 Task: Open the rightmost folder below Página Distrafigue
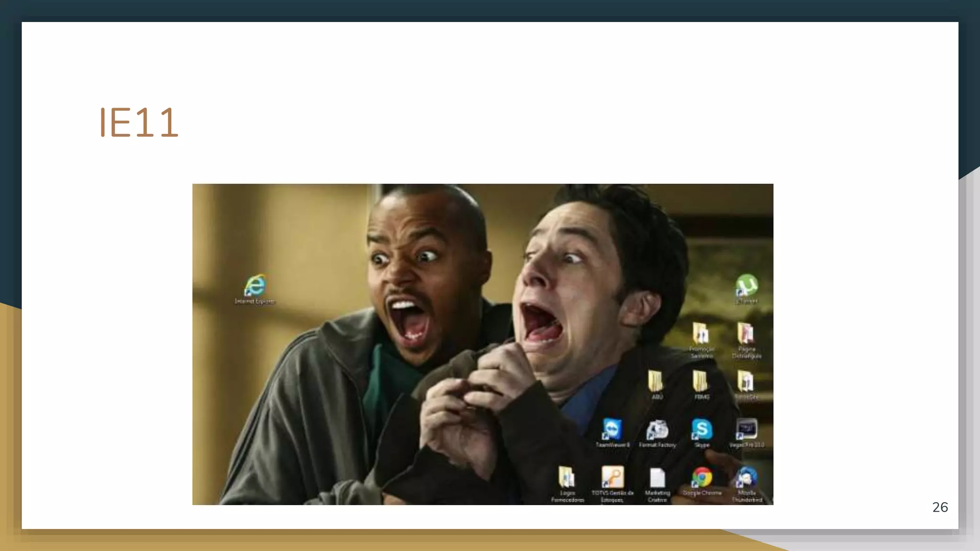pyautogui.click(x=746, y=382)
